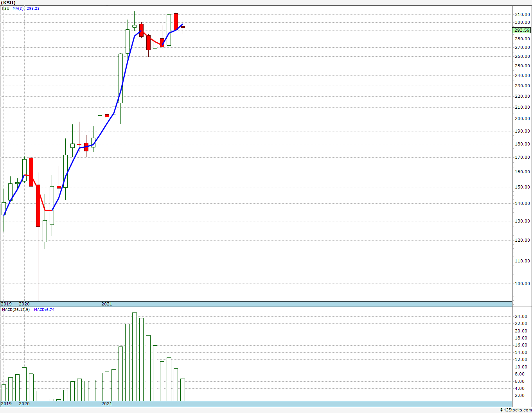Click the 200.00 price axis label
The image size is (532, 413).
(522, 119)
